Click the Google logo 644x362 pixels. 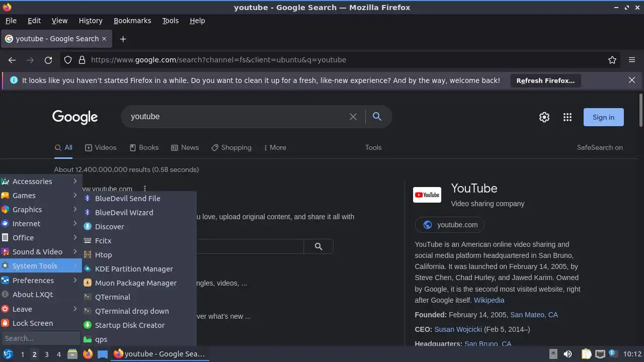75,117
